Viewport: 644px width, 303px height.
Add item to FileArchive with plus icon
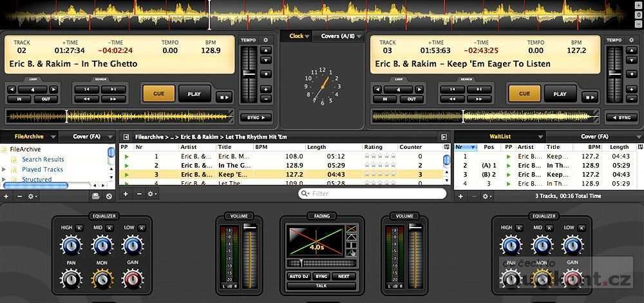click(x=6, y=196)
